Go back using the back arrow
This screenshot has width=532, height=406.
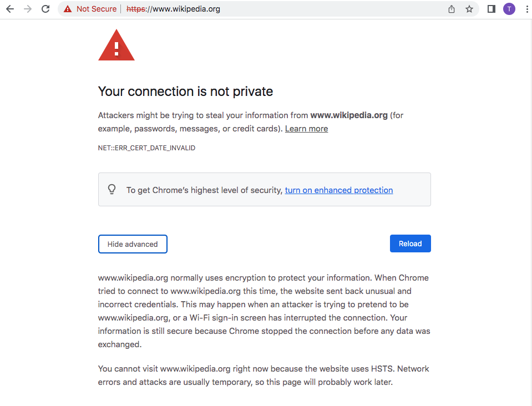click(x=10, y=9)
